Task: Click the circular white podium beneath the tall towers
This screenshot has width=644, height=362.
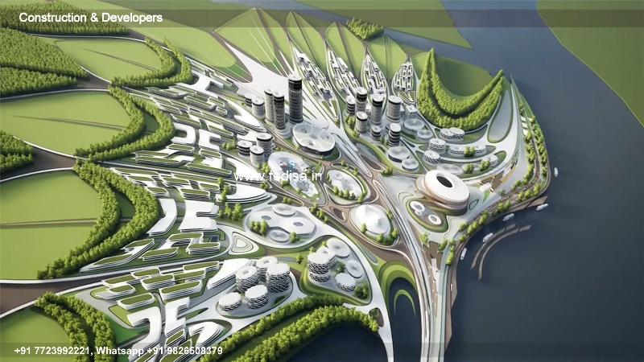Action: [x=312, y=137]
